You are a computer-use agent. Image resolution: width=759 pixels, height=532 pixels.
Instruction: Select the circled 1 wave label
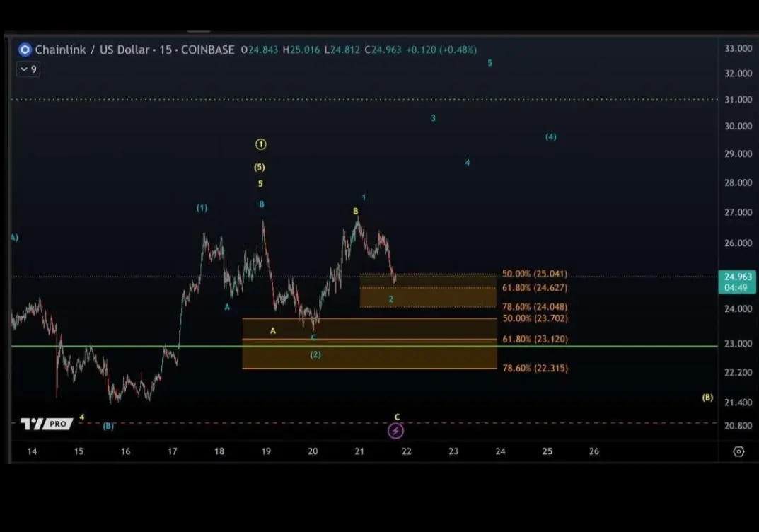tap(260, 144)
